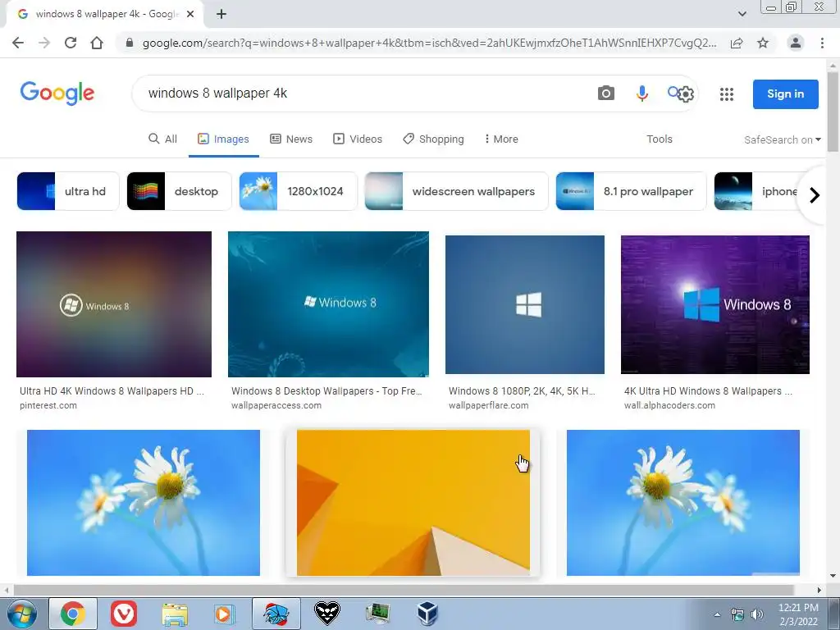Open the Tools filter button
Screen dimensions: 840x630
[x=659, y=139]
